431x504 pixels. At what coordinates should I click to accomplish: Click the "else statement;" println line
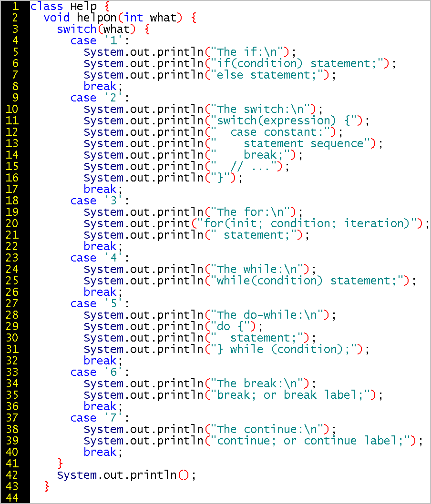(210, 75)
